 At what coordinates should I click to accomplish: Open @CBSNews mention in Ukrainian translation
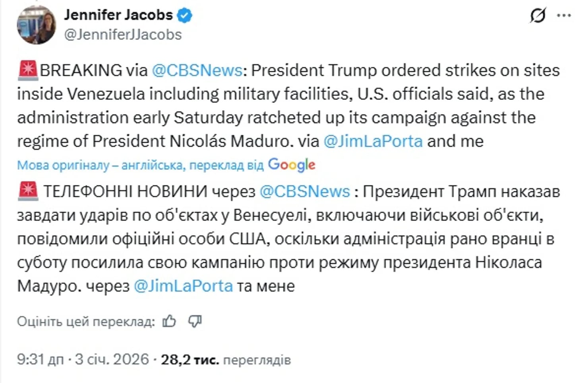click(x=305, y=191)
